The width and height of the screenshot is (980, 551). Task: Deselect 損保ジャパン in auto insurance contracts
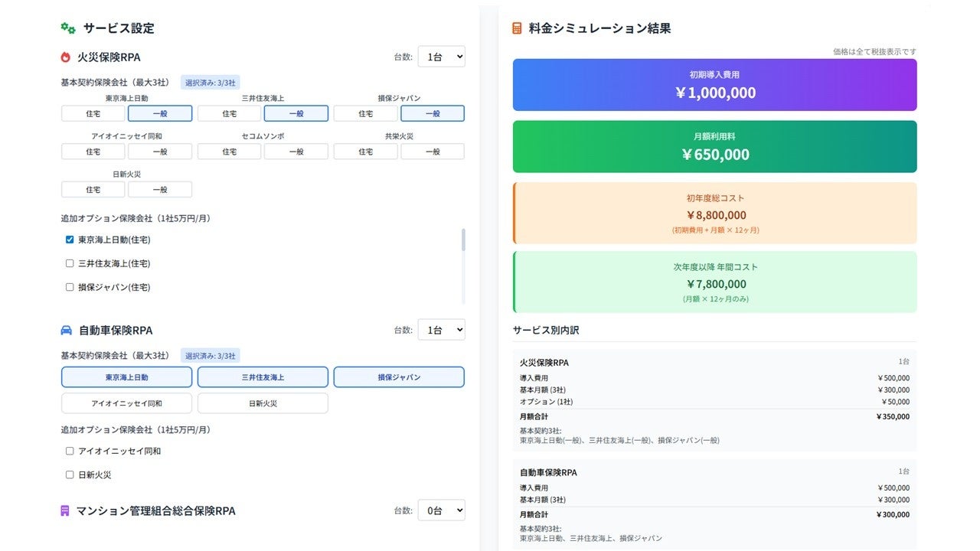[x=399, y=377]
